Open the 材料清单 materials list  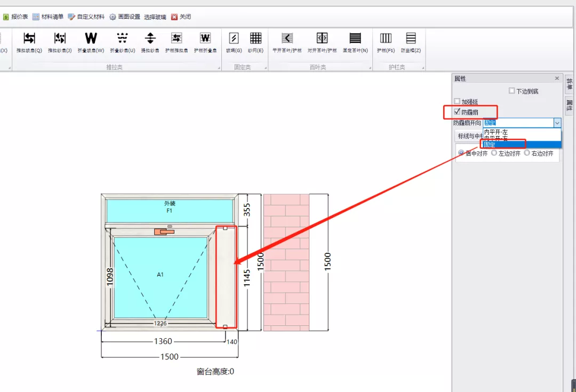48,17
